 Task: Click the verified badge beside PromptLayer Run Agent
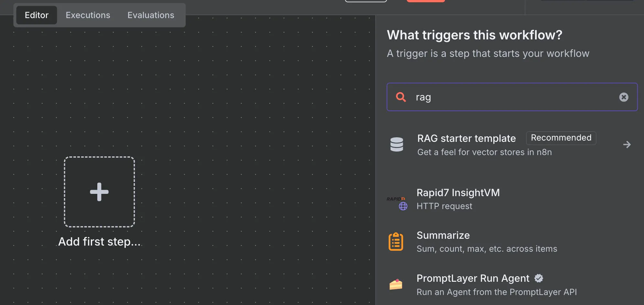539,278
